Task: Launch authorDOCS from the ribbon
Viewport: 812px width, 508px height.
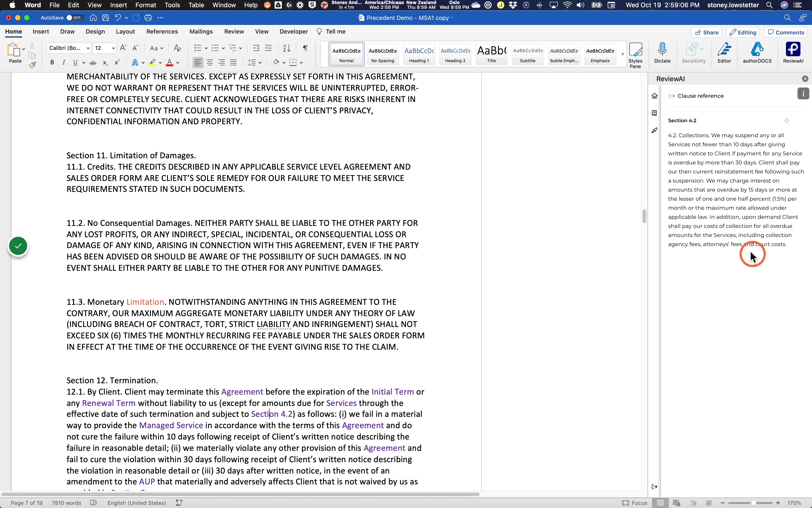Action: pyautogui.click(x=757, y=53)
